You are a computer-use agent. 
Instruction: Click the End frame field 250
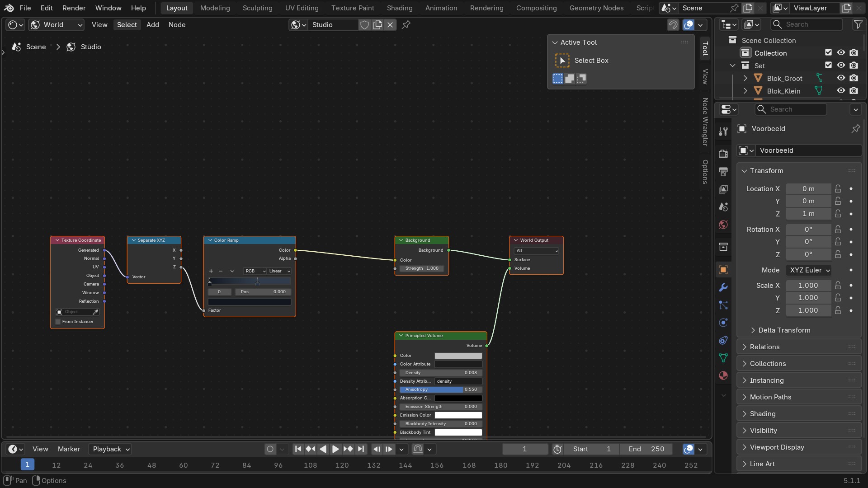tap(646, 449)
